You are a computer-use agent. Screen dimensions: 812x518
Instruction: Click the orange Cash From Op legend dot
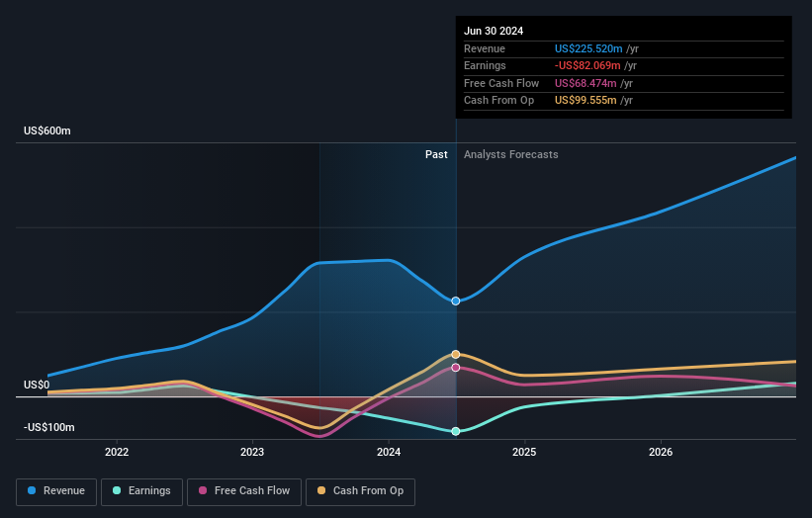click(x=321, y=490)
